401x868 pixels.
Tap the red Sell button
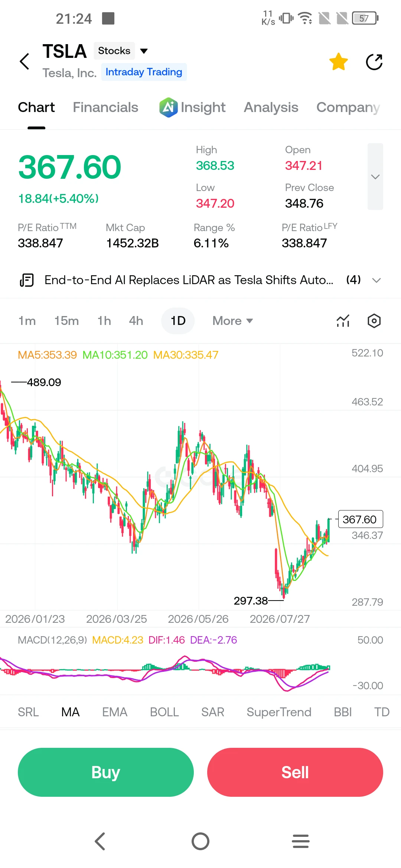point(295,772)
